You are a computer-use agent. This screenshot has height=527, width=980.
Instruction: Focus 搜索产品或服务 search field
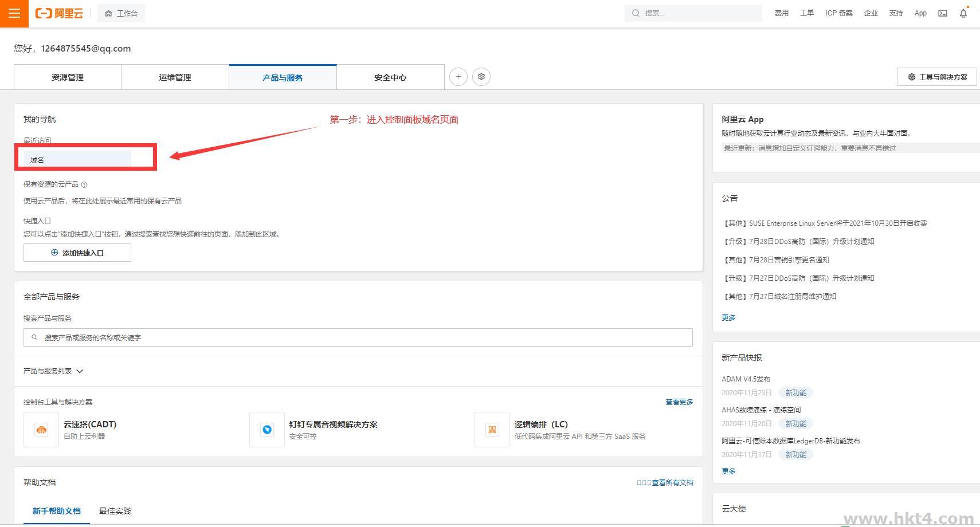click(358, 337)
